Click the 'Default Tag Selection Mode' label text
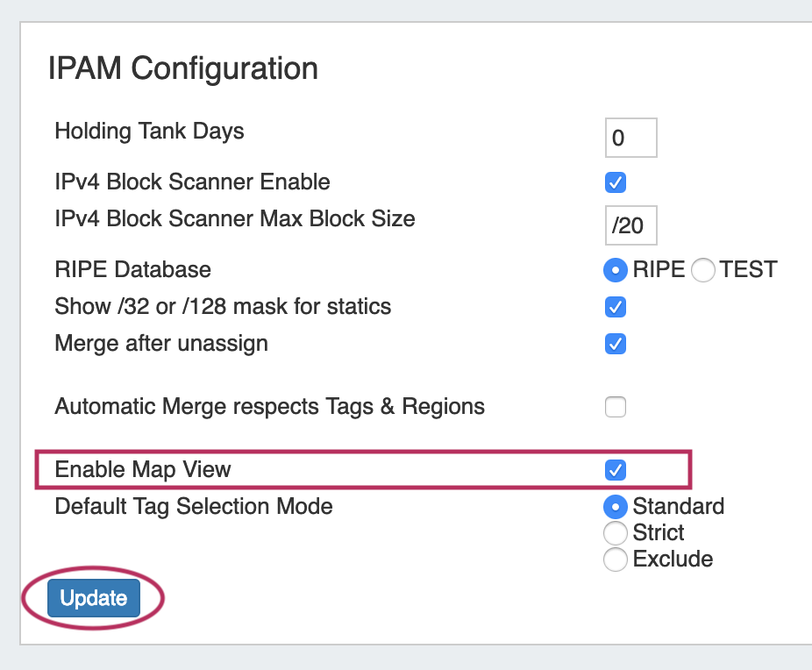The image size is (812, 670). pyautogui.click(x=194, y=506)
